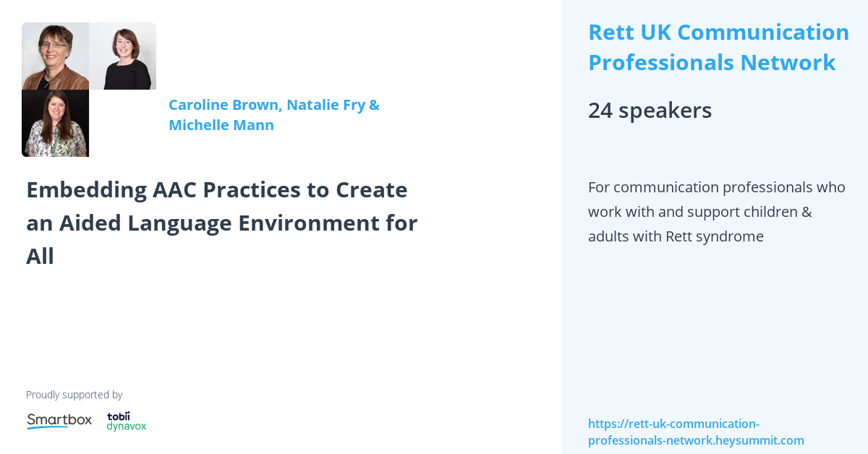Click the word Smartbox in the logo
This screenshot has height=454, width=868.
tap(59, 419)
